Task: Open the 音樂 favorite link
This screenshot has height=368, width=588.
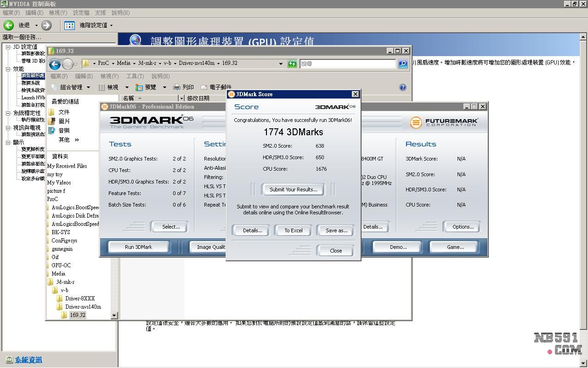Action: pyautogui.click(x=51, y=131)
